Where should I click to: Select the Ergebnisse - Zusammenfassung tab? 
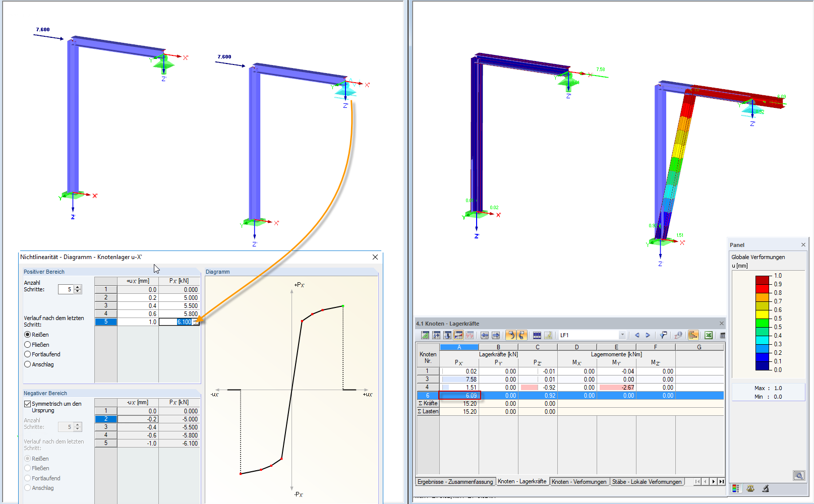454,482
